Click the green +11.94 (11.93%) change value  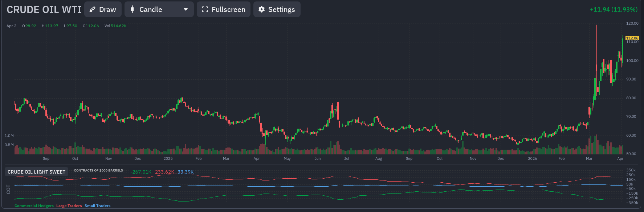(614, 9)
